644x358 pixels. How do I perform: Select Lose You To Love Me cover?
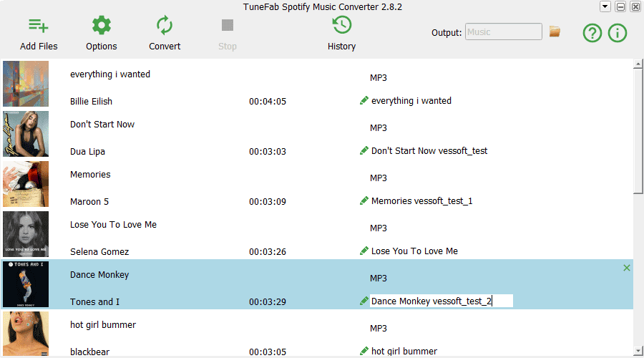tap(26, 234)
